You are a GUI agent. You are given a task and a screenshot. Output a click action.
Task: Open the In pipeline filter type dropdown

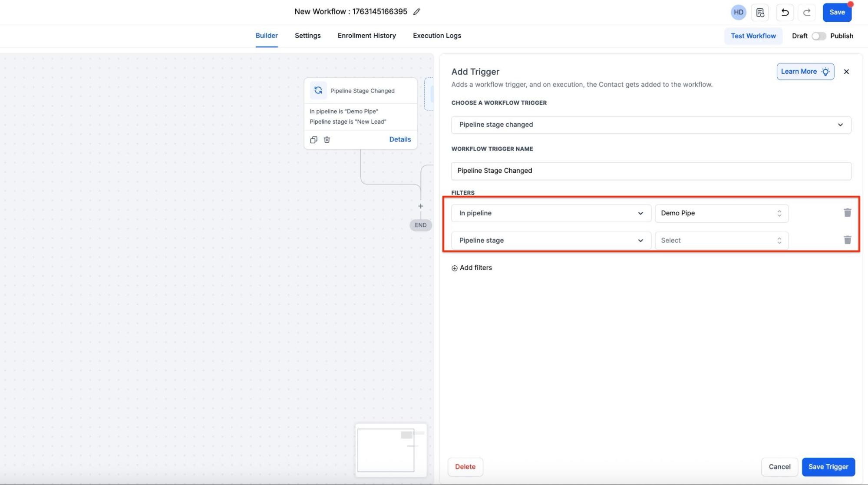point(551,213)
